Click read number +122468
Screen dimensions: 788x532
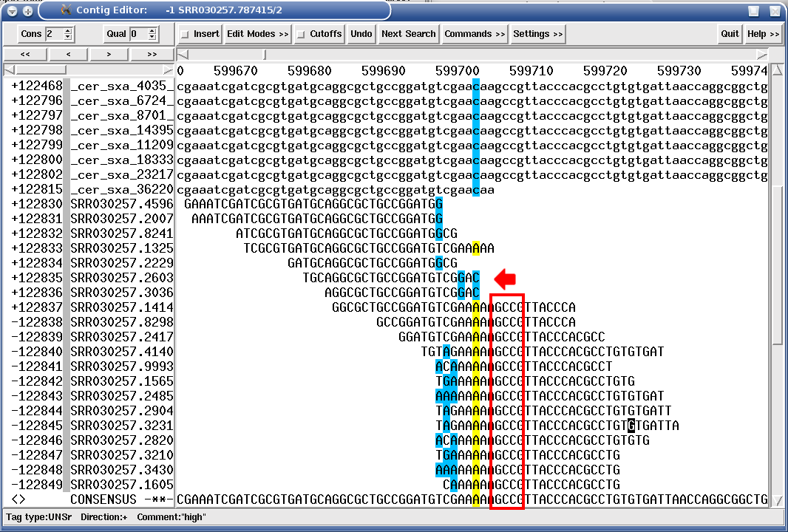click(x=37, y=86)
